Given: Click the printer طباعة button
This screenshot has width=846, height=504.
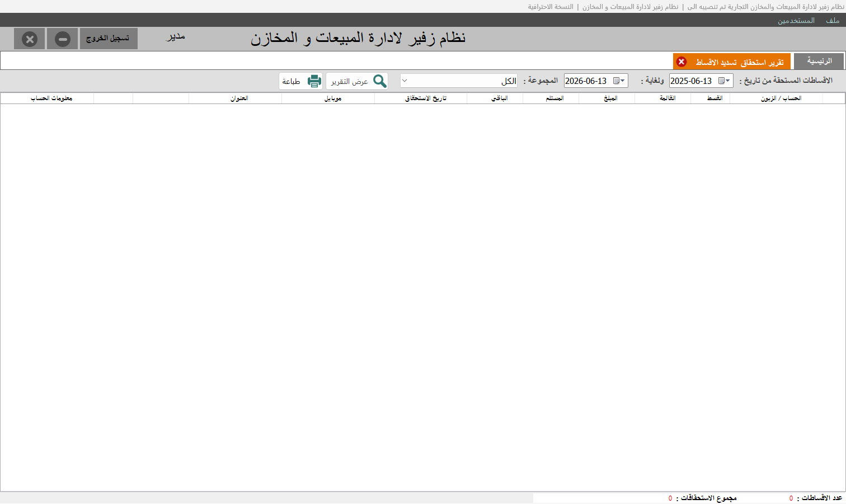Looking at the screenshot, I should click(301, 81).
